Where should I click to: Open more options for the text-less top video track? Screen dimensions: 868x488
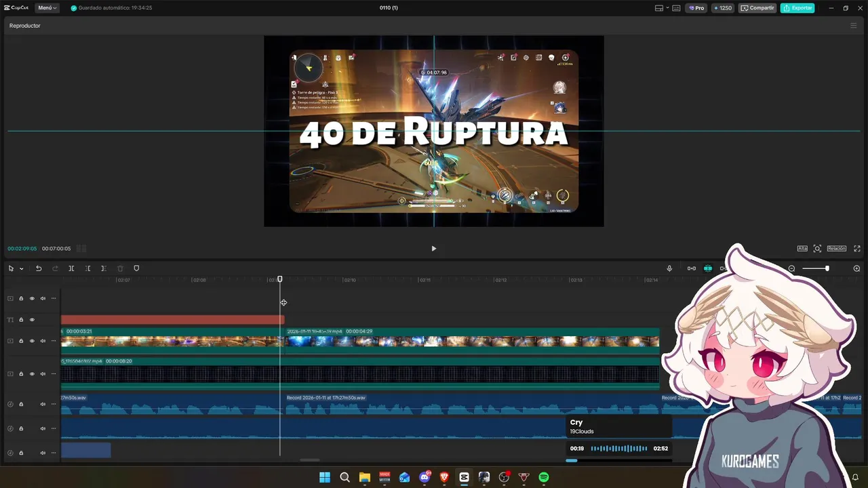pos(54,298)
